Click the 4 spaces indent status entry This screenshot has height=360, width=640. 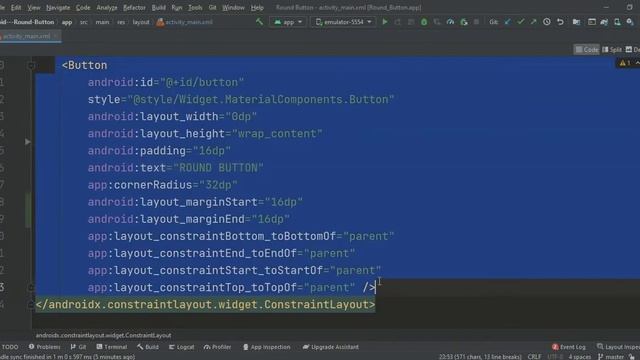click(x=579, y=357)
